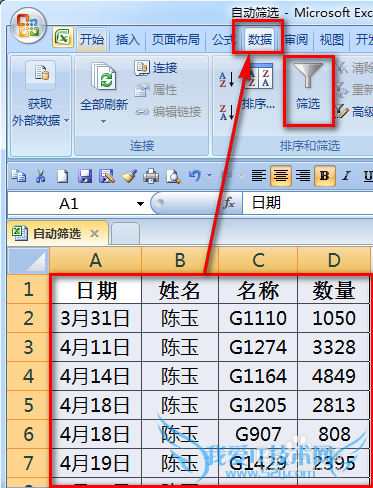Select column B header
The width and height of the screenshot is (373, 488).
pos(180,260)
